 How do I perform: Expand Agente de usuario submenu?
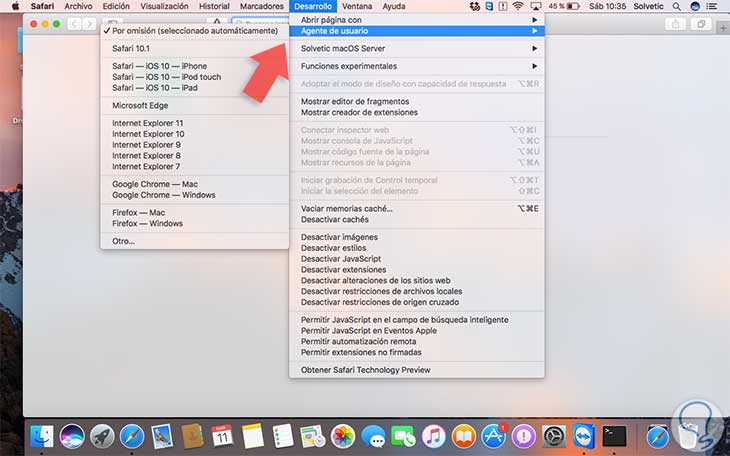pyautogui.click(x=416, y=31)
